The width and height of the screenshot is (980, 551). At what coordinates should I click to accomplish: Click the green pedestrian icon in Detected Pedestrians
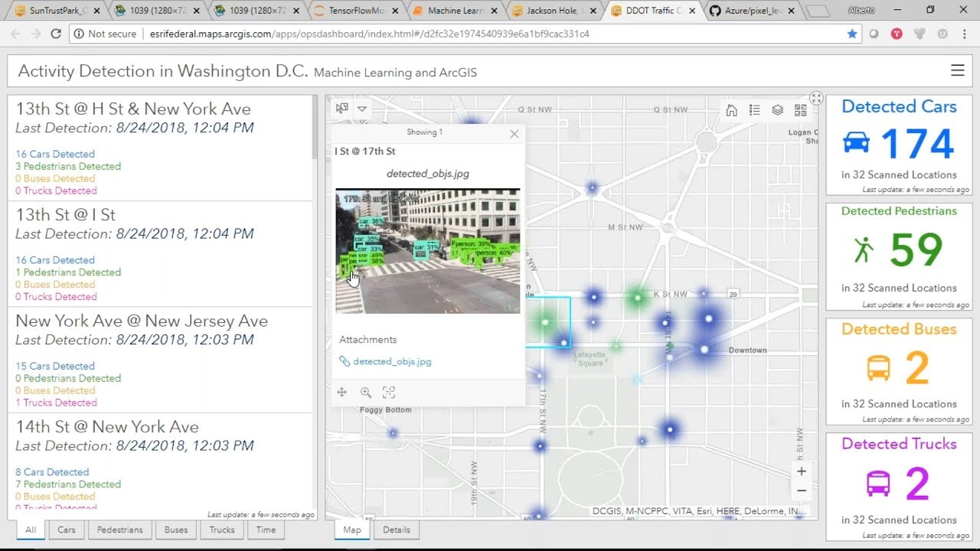(x=864, y=249)
